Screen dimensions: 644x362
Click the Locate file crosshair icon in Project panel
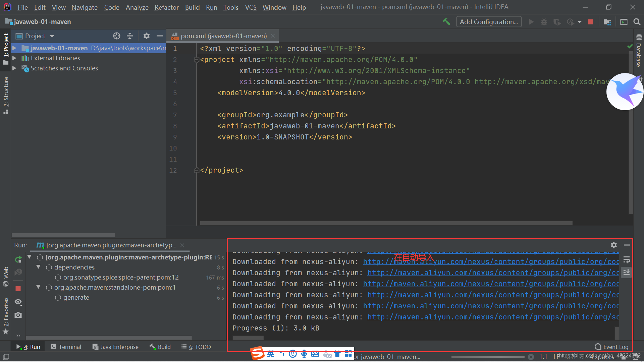pyautogui.click(x=116, y=36)
